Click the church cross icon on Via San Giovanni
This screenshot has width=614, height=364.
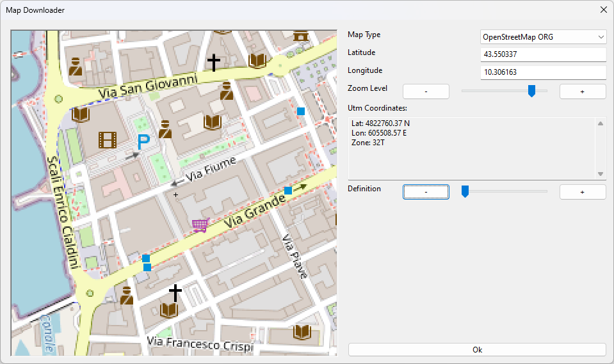click(213, 63)
